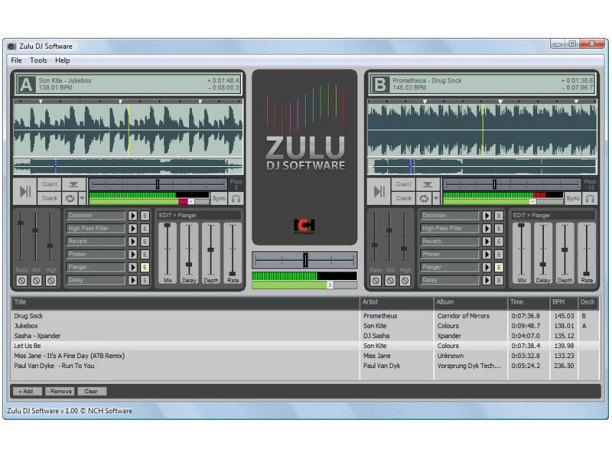Activate Deck A Reverb effect play arrow

[x=133, y=241]
